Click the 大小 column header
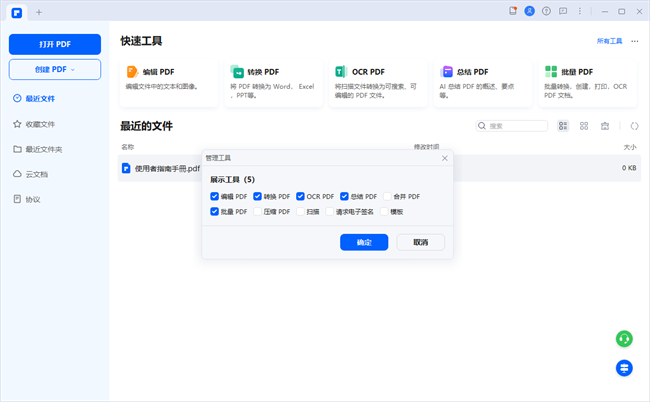 (x=630, y=147)
